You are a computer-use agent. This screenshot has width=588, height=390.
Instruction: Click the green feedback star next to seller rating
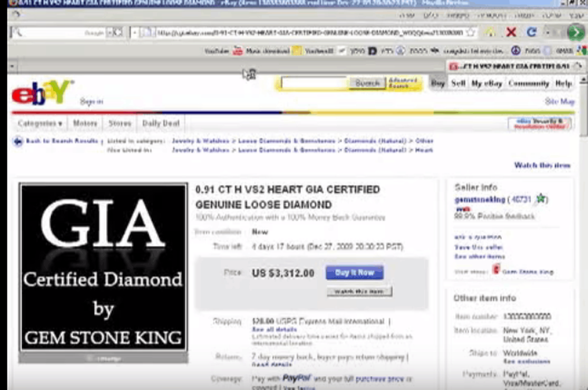(540, 198)
